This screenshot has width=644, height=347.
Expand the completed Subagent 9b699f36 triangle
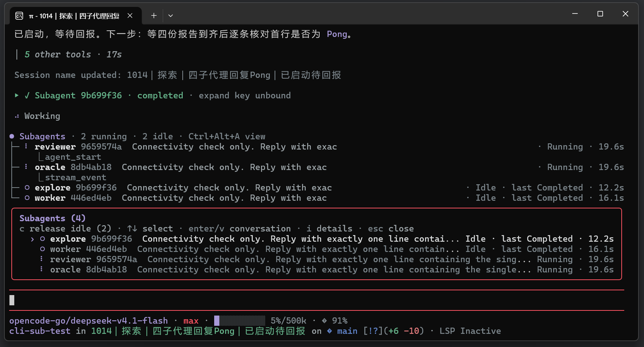tap(16, 95)
